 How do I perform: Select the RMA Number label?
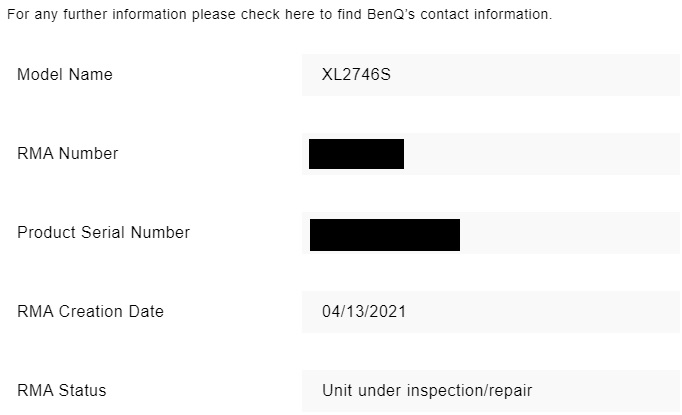(x=68, y=154)
